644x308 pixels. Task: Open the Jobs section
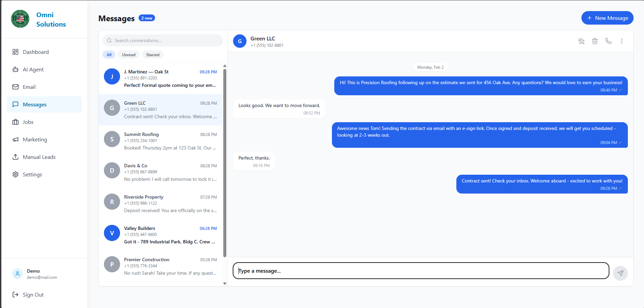(28, 122)
